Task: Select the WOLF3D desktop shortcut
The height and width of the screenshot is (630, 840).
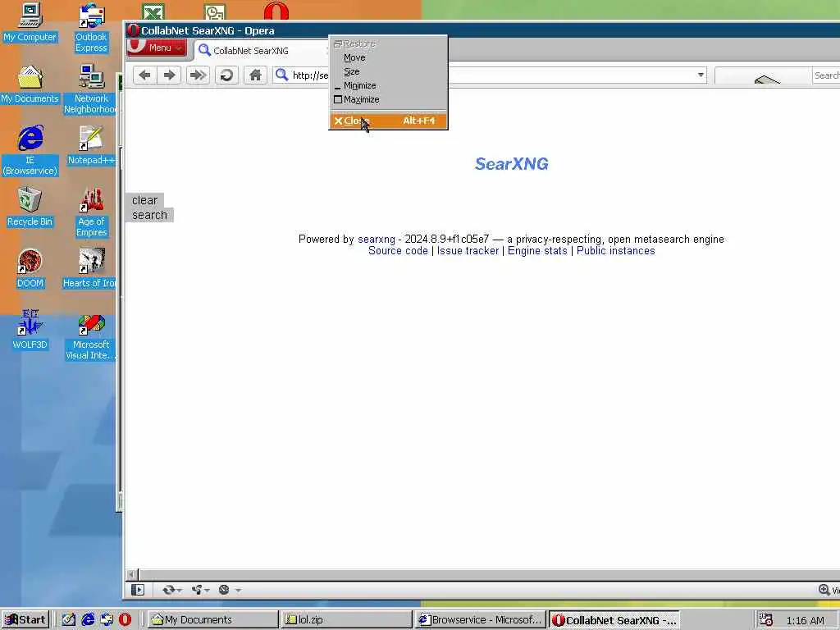Action: click(30, 330)
